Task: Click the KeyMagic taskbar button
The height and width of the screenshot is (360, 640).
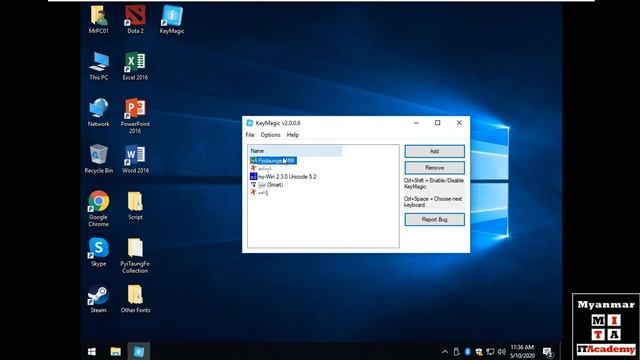Action: coord(139,351)
